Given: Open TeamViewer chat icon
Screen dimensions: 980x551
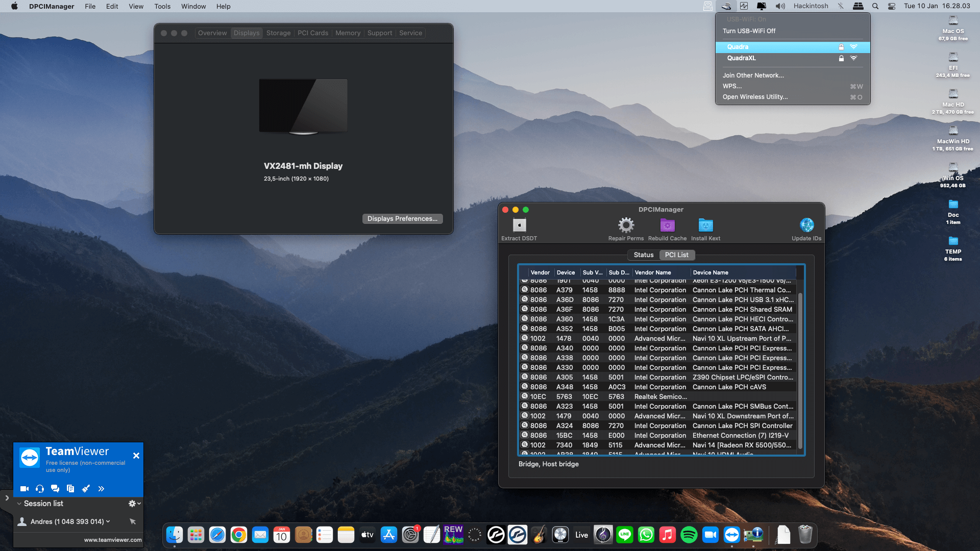Looking at the screenshot, I should tap(55, 489).
